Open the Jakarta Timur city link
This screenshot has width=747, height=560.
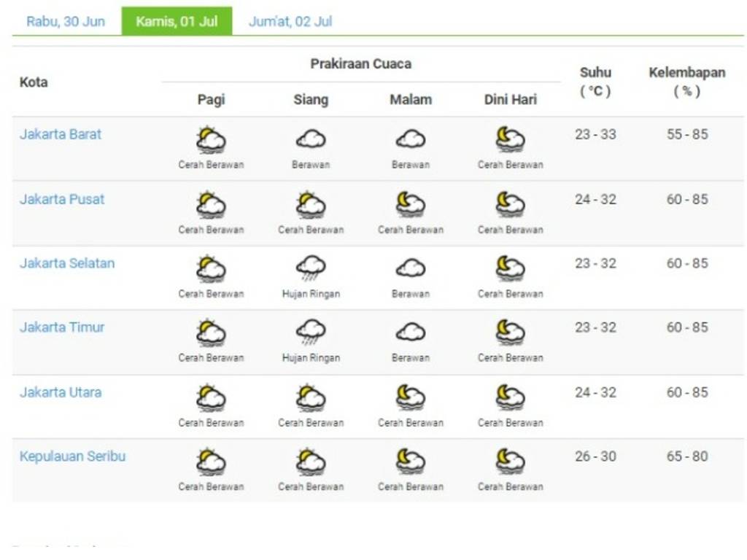(62, 327)
